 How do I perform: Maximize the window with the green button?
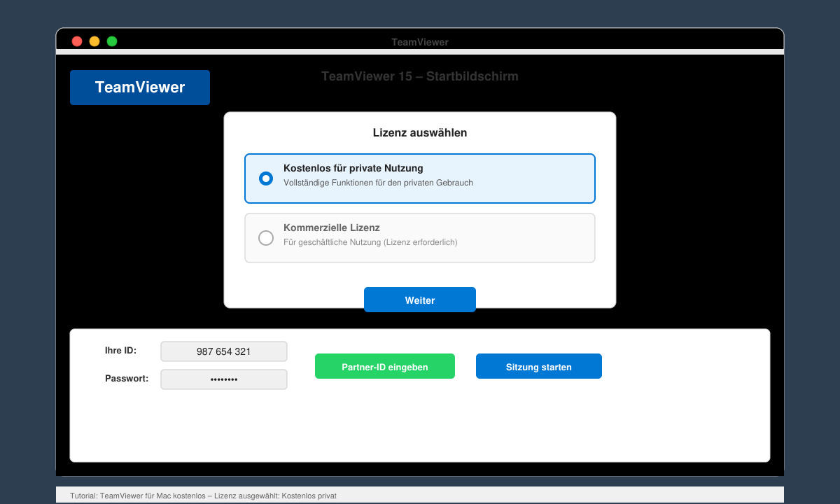pos(112,41)
